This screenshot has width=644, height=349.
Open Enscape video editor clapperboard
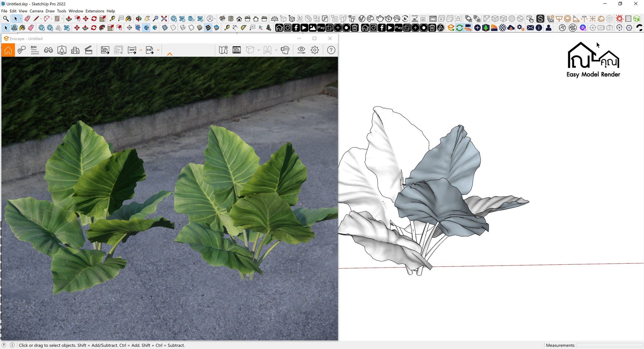[x=89, y=50]
